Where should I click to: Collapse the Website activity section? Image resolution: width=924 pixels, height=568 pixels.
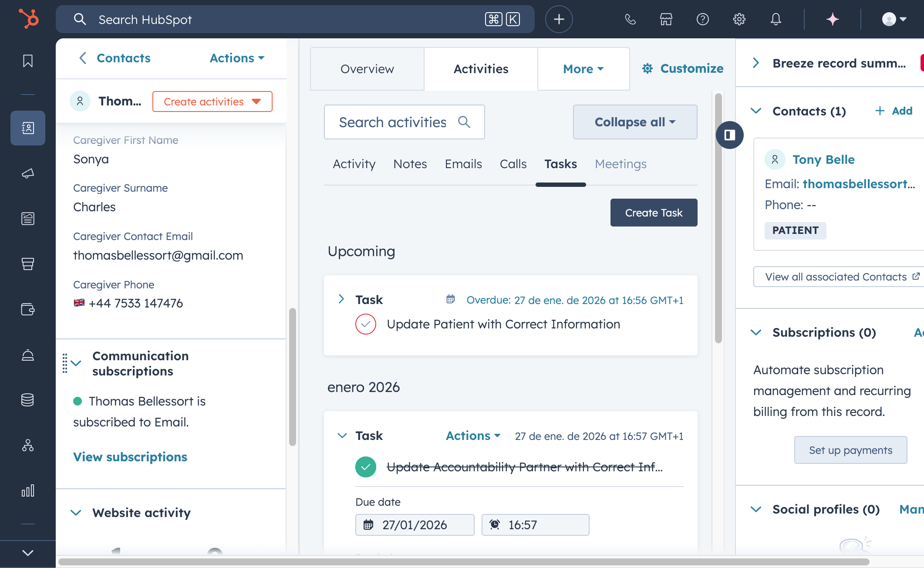pyautogui.click(x=76, y=513)
